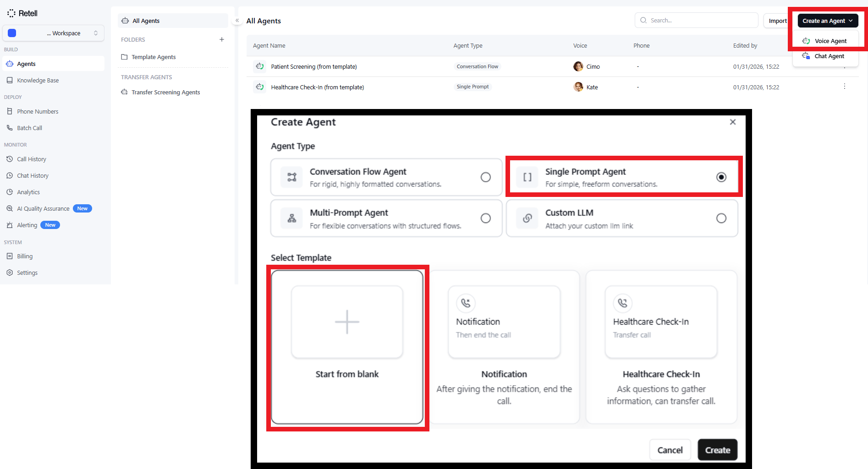Open Patient Screening (from template) agent
Screen dimensions: 868x469
click(314, 66)
